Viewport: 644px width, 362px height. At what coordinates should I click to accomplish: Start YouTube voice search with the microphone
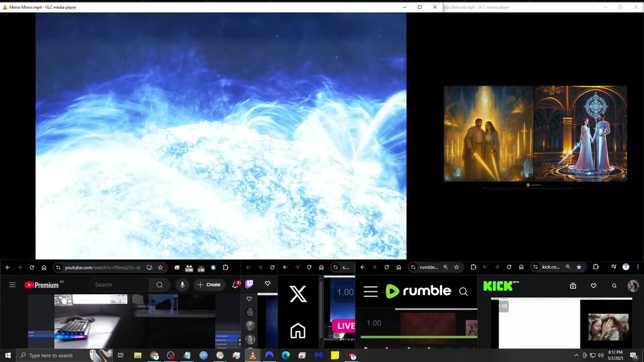pos(182,285)
